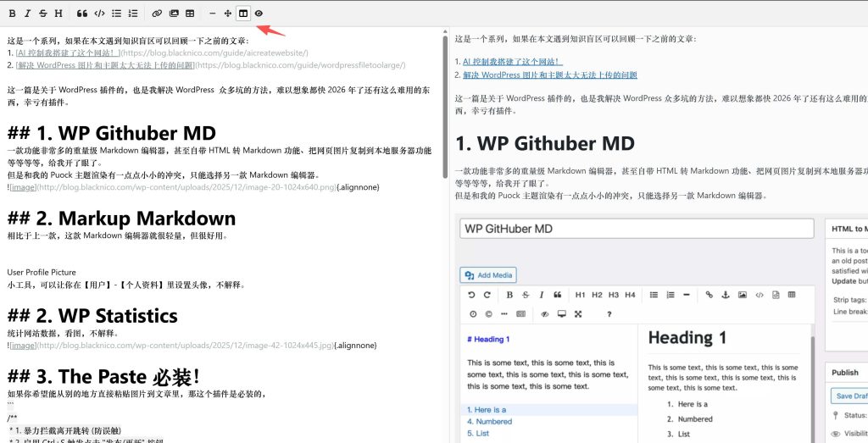The height and width of the screenshot is (443, 868).
Task: Click the aicreatewebsite URL in the editor
Action: 214,53
